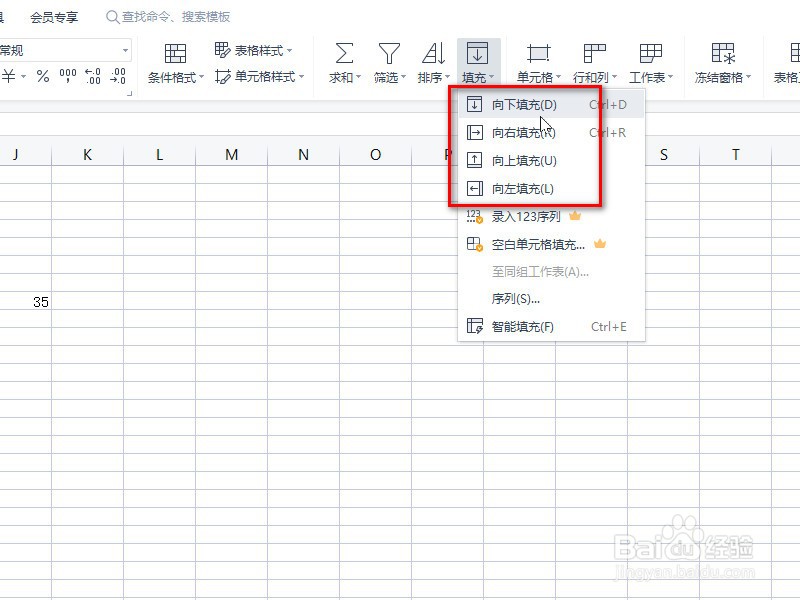Image resolution: width=800 pixels, height=600 pixels.
Task: Click the Freeze Panes (冻结窗格) icon
Action: pyautogui.click(x=723, y=53)
